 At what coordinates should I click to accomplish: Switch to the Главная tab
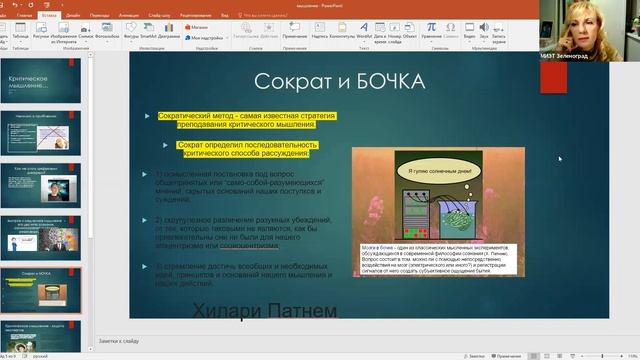click(24, 16)
